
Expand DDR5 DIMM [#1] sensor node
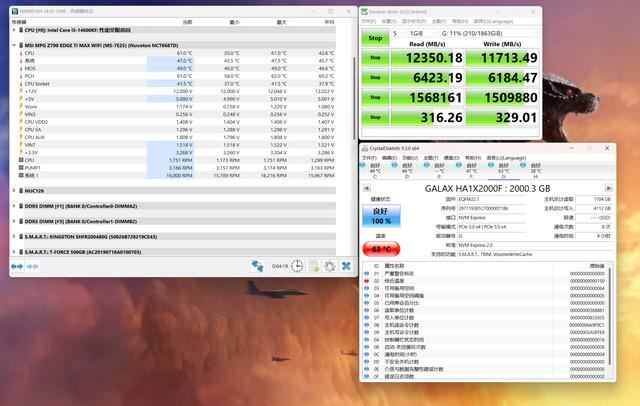click(x=14, y=206)
